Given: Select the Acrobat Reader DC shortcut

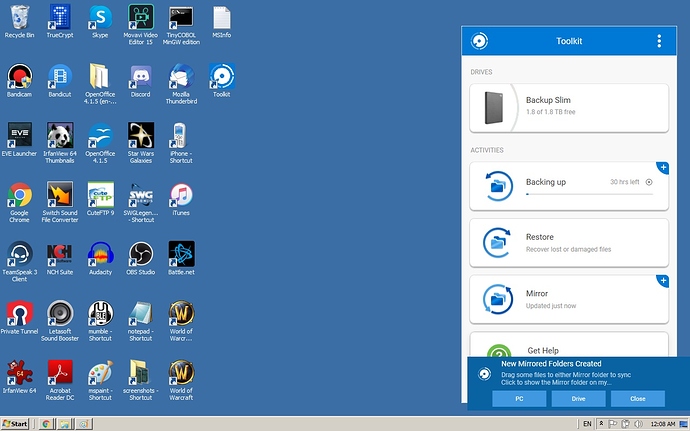Looking at the screenshot, I should 60,380.
